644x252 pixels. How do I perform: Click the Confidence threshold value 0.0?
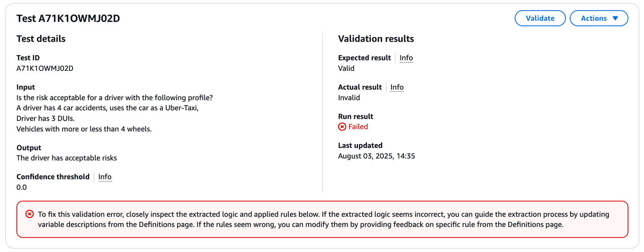click(x=22, y=187)
